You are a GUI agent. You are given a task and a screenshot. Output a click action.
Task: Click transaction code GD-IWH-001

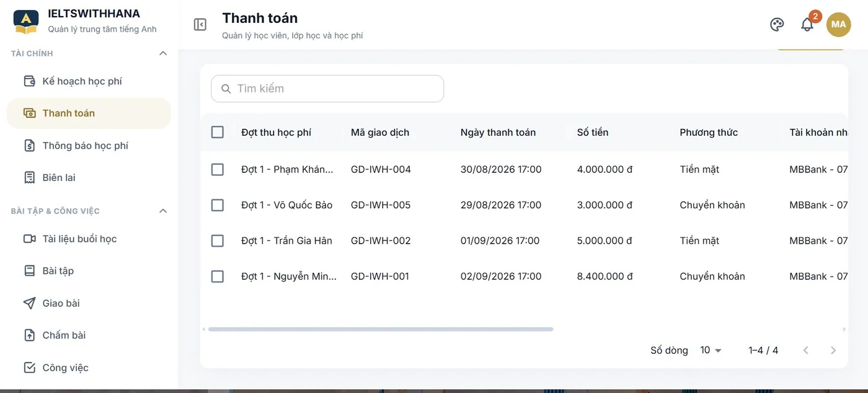pos(380,276)
